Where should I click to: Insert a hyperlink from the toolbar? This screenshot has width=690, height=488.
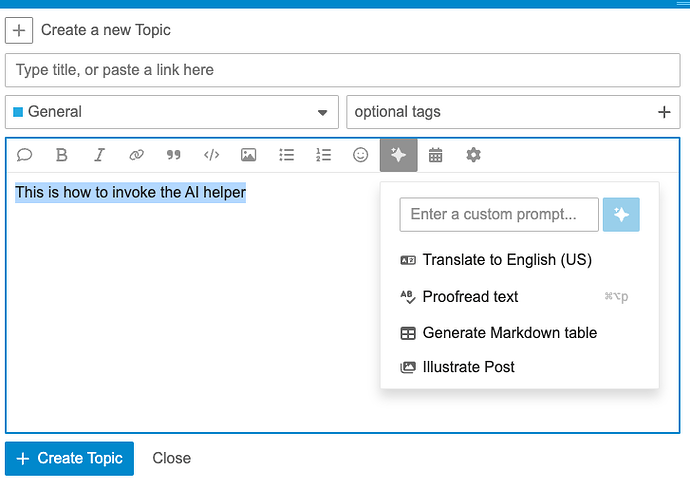(136, 155)
